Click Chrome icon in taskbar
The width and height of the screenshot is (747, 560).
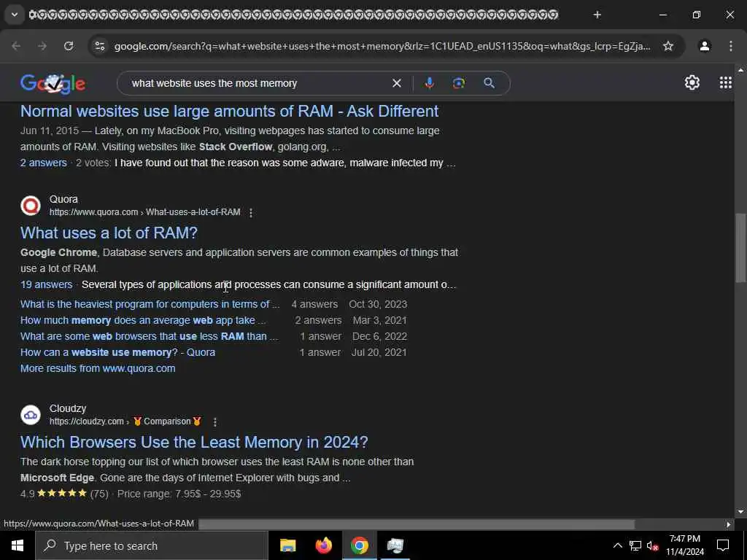[359, 545]
